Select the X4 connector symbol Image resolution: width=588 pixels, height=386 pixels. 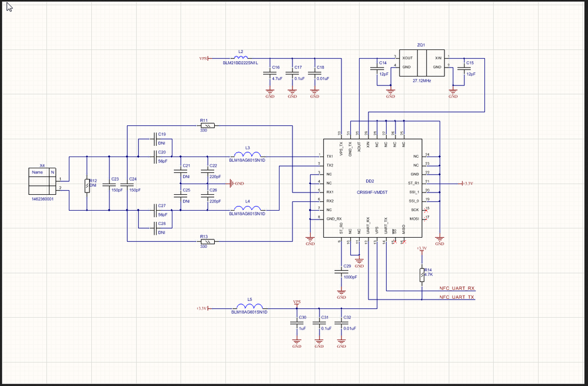coord(42,181)
